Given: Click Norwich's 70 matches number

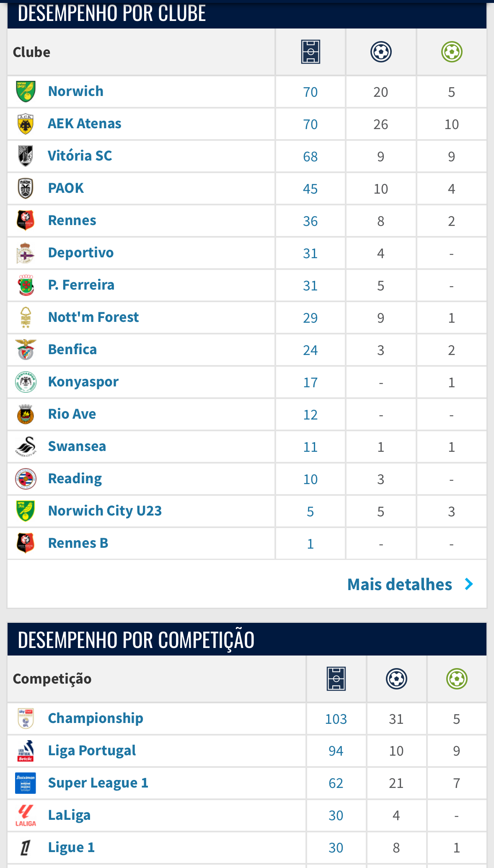Looking at the screenshot, I should click(x=310, y=92).
